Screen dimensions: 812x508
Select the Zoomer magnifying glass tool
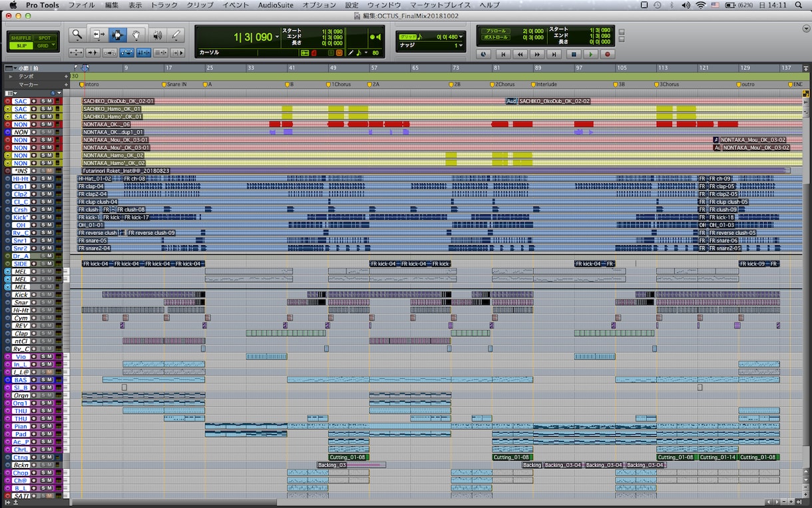(x=77, y=35)
